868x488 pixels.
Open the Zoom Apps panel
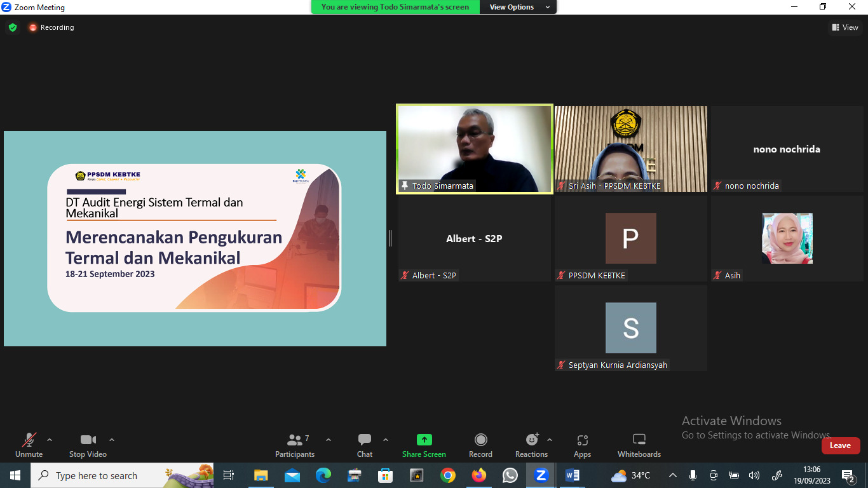pyautogui.click(x=582, y=445)
